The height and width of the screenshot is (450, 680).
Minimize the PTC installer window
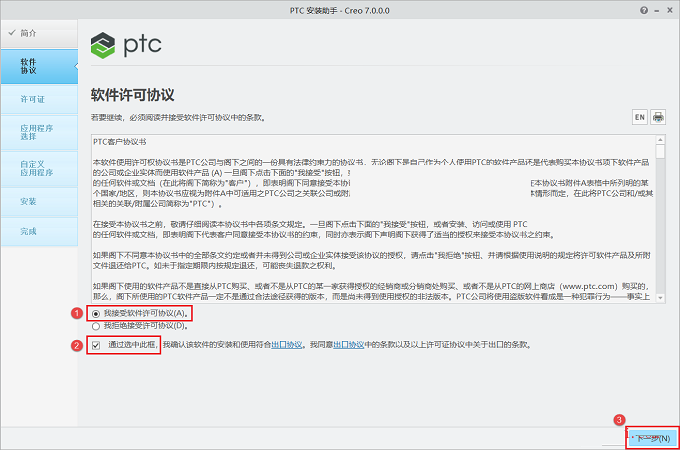pyautogui.click(x=657, y=11)
